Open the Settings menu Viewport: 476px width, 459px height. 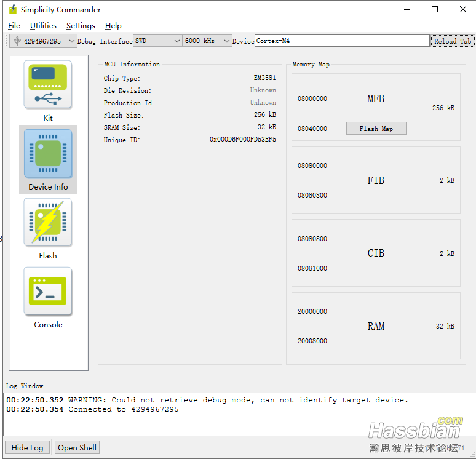81,26
